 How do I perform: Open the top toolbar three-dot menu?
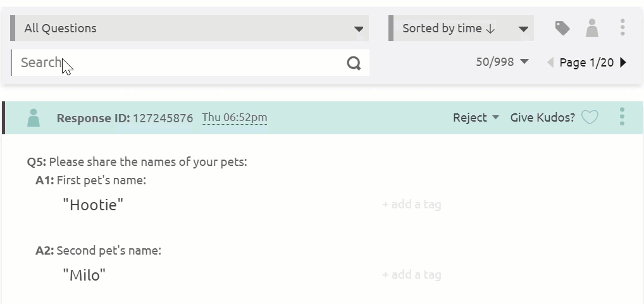pyautogui.click(x=622, y=27)
